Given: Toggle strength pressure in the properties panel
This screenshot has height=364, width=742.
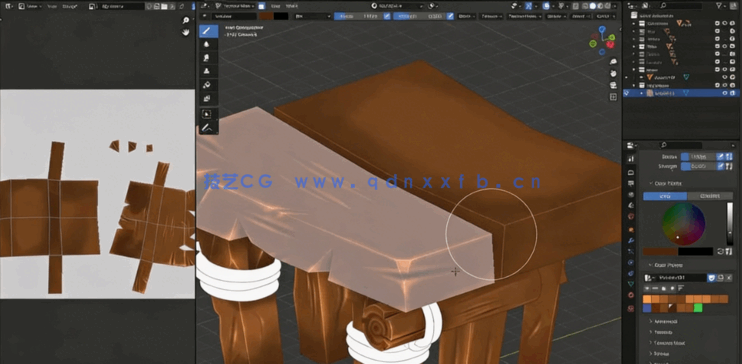Looking at the screenshot, I should pyautogui.click(x=720, y=167).
